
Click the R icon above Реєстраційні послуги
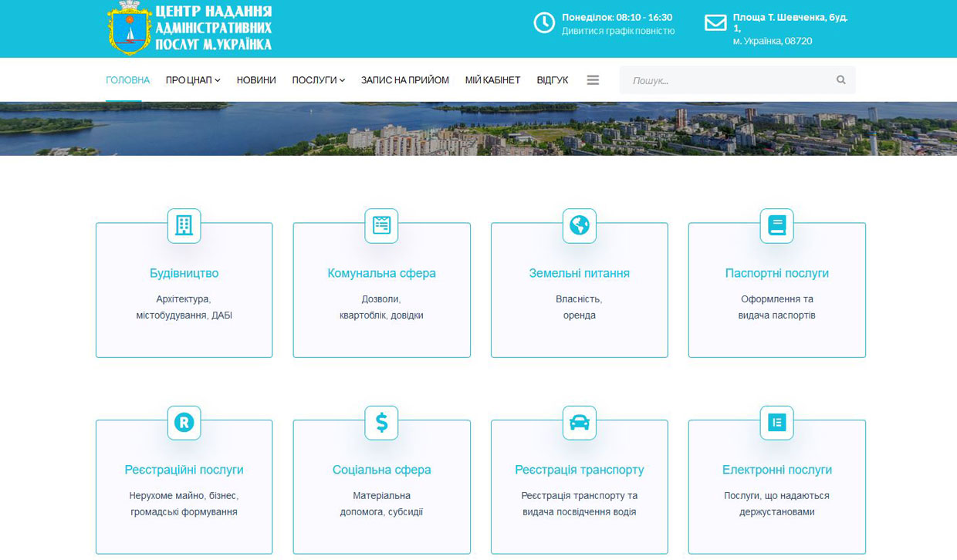click(x=184, y=423)
